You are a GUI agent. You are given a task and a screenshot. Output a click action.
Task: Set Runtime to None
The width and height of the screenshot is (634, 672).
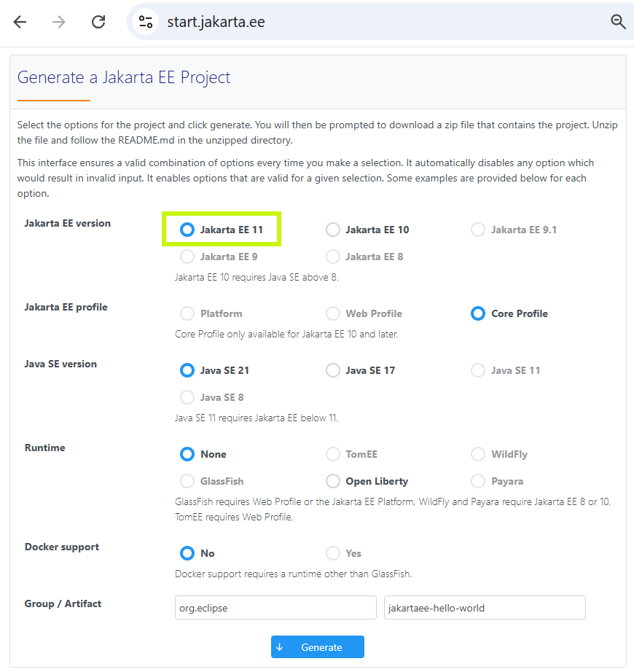coord(187,454)
